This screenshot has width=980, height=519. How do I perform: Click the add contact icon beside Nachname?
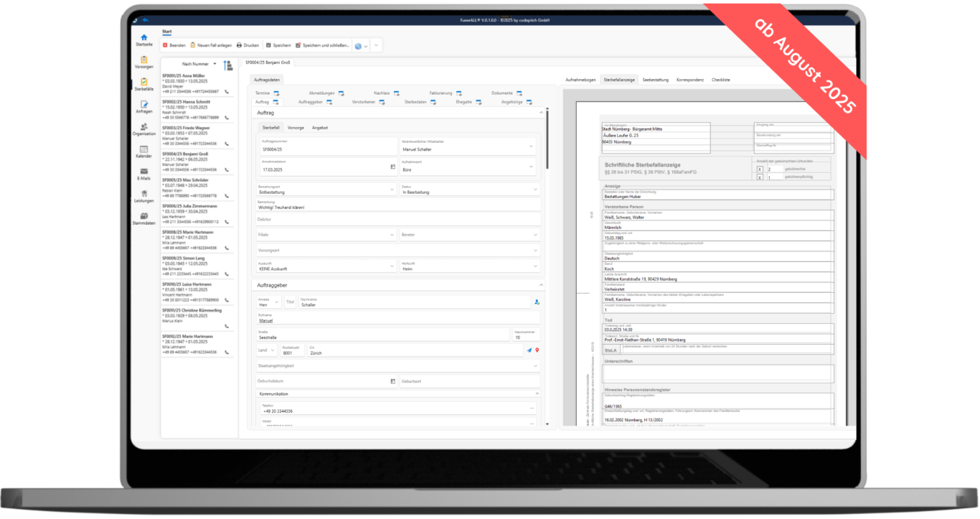coord(537,302)
